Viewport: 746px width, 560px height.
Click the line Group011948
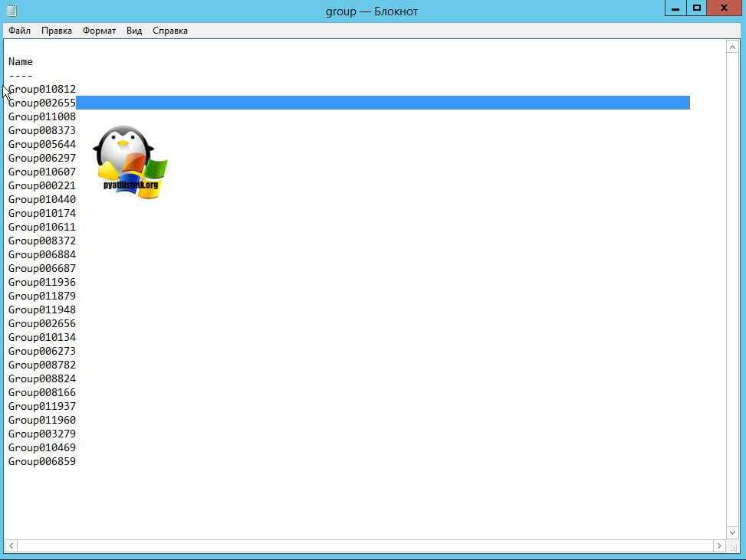[x=42, y=309]
